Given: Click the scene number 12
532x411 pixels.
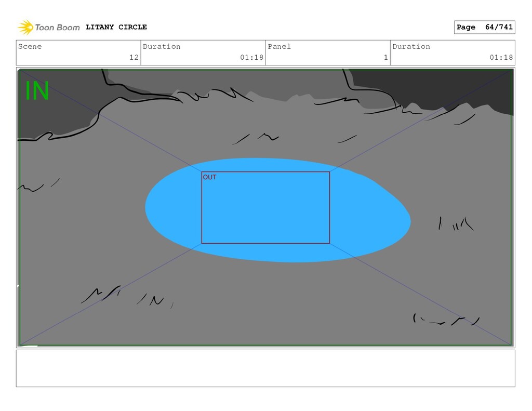Looking at the screenshot, I should click(x=134, y=57).
